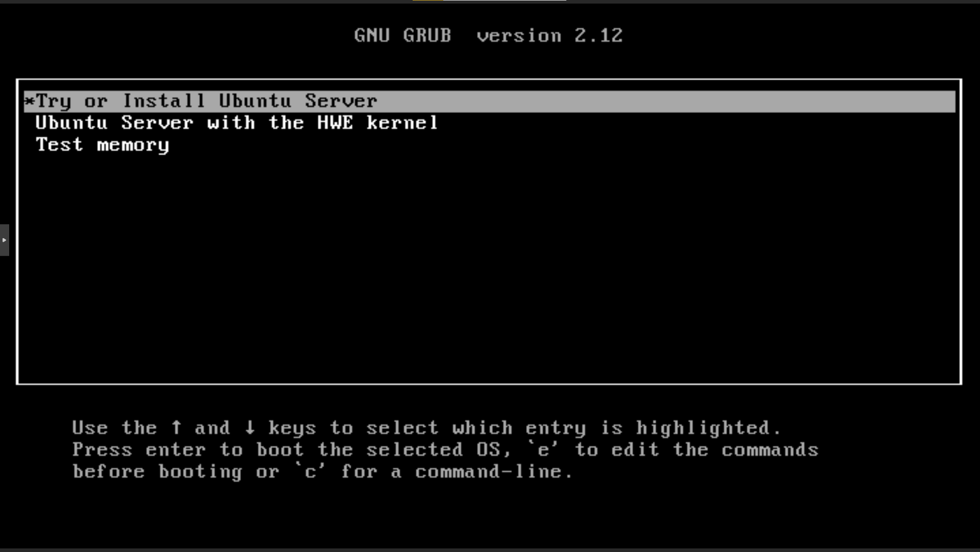Click the word 'keys' in the instructions
The image size is (980, 552).
click(x=293, y=428)
